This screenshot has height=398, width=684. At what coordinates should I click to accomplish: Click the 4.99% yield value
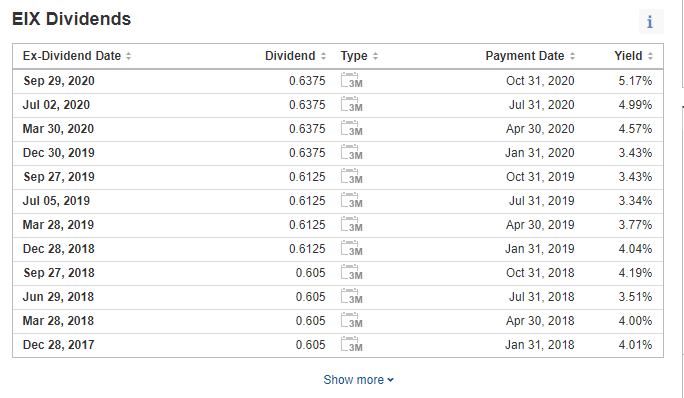635,105
